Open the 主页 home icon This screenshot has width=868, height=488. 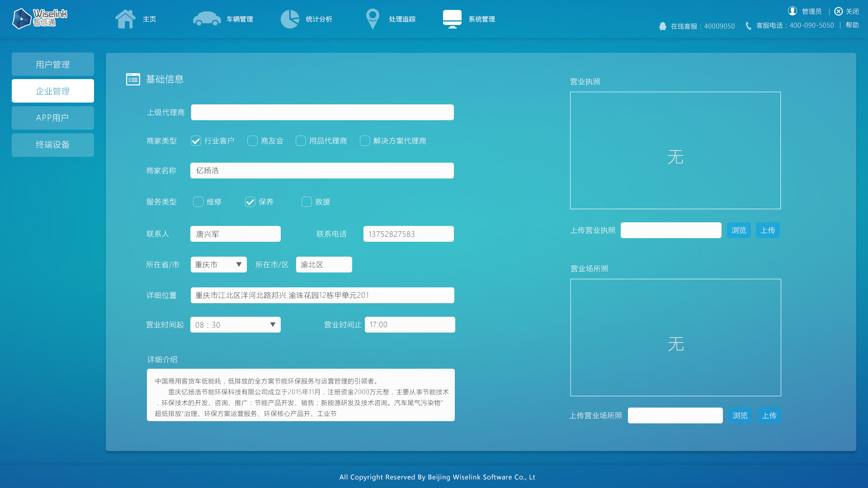tap(125, 19)
